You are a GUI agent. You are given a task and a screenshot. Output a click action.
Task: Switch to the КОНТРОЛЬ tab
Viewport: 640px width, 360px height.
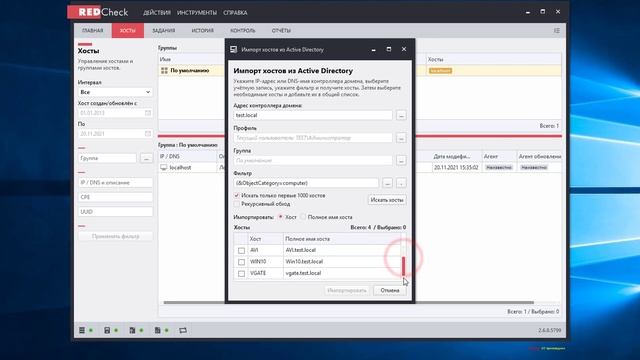coord(242,31)
